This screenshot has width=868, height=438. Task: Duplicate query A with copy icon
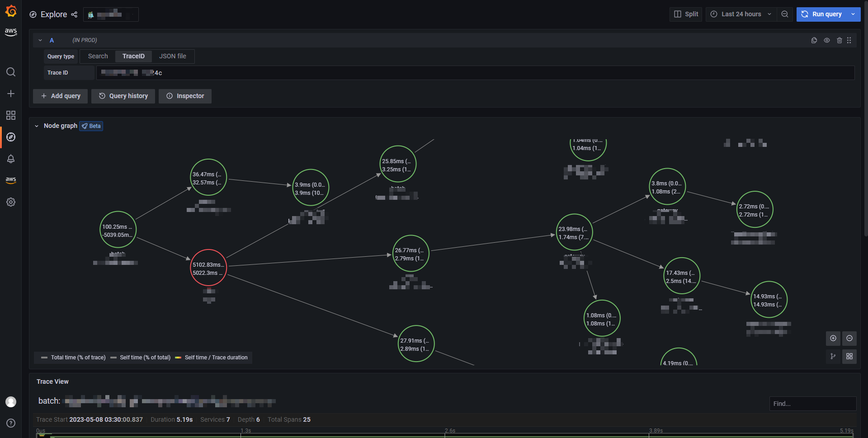pos(814,40)
